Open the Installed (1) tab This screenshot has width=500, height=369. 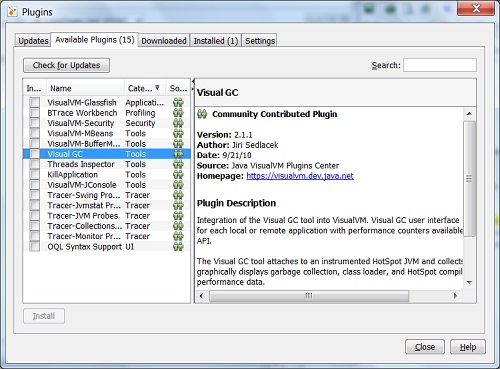click(215, 41)
